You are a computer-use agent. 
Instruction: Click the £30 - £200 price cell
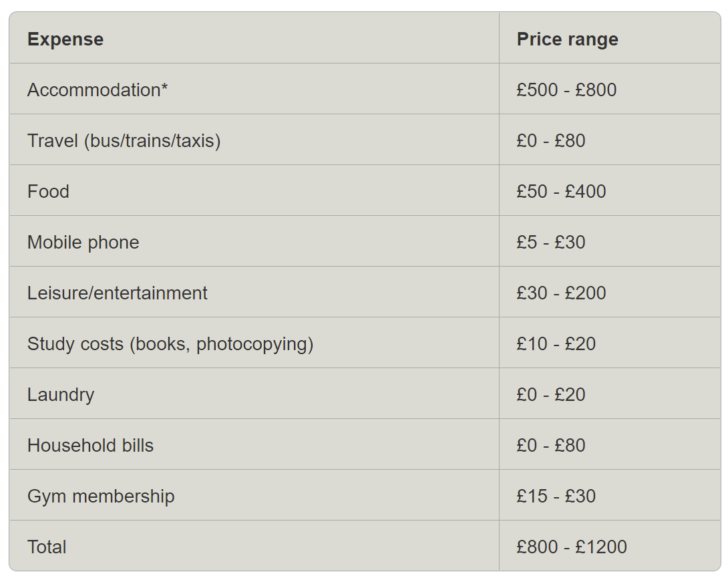(610, 292)
